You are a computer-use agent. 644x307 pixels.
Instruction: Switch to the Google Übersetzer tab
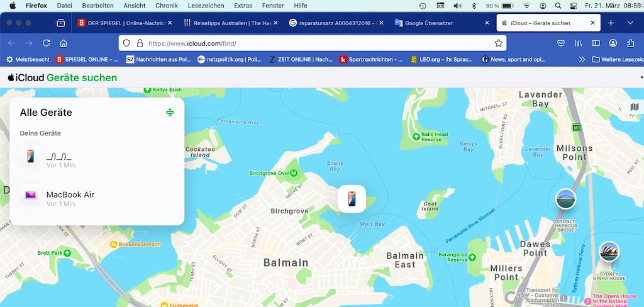438,23
